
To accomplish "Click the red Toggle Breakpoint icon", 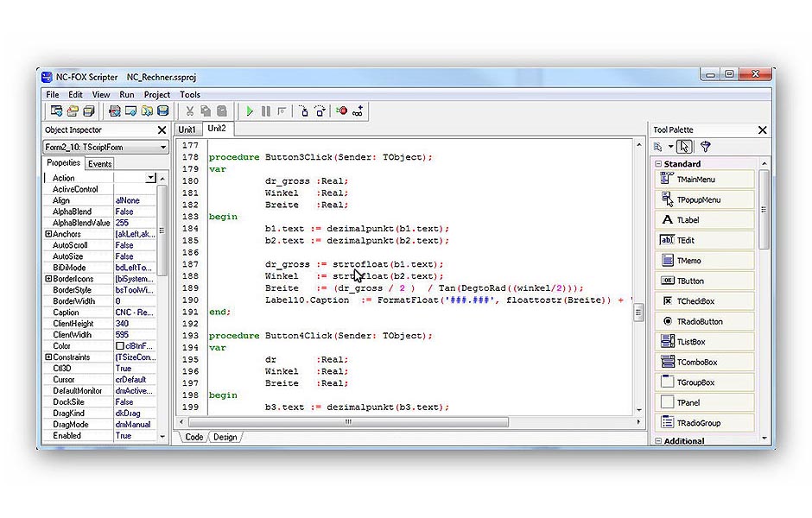I will [x=342, y=111].
